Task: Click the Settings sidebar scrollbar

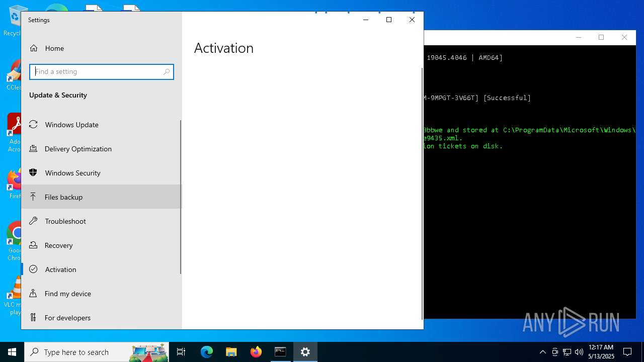Action: (x=181, y=197)
